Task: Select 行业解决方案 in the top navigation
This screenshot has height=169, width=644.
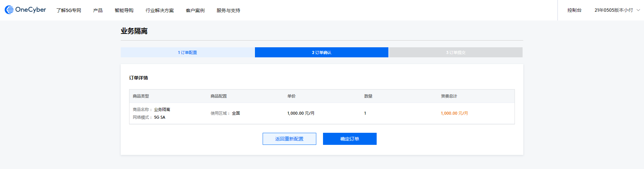Action: [160, 10]
